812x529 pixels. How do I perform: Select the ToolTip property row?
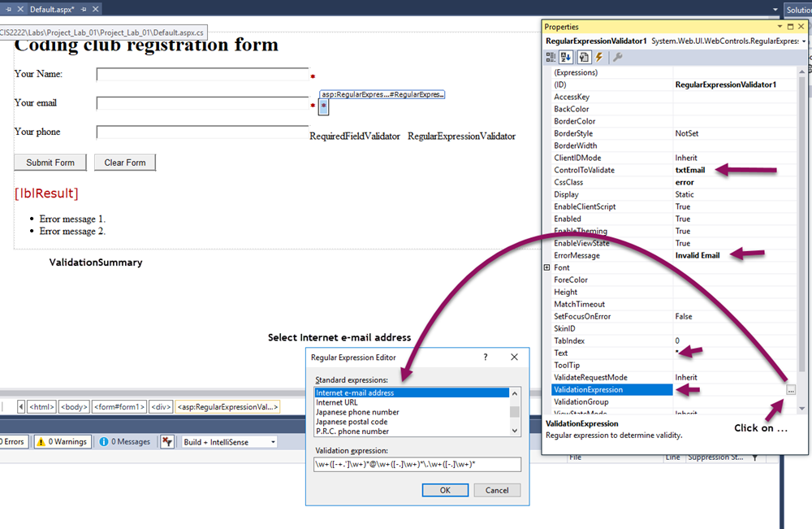coord(673,366)
